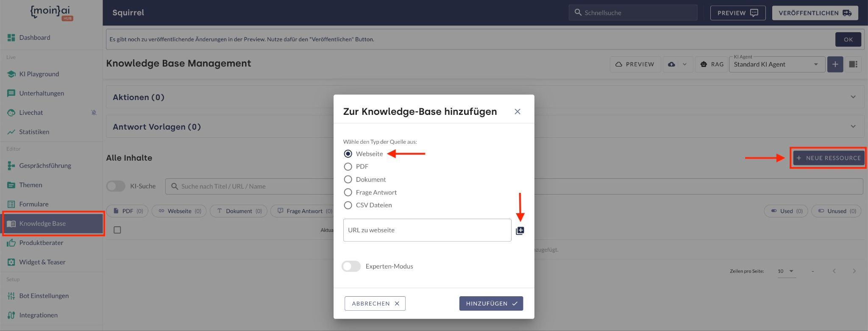Image resolution: width=868 pixels, height=331 pixels.
Task: Close the Knowledge-Base dialog with X
Action: click(x=517, y=111)
